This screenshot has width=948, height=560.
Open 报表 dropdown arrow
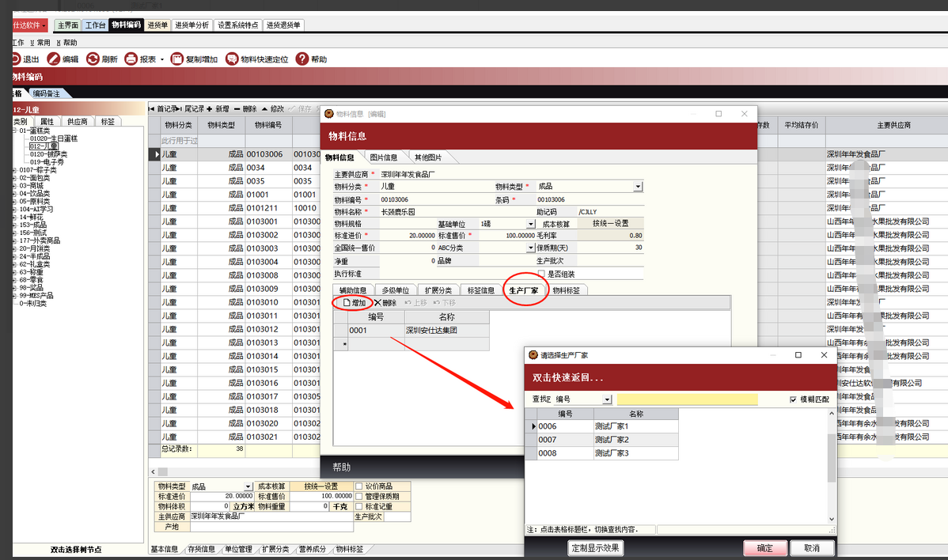click(x=162, y=60)
